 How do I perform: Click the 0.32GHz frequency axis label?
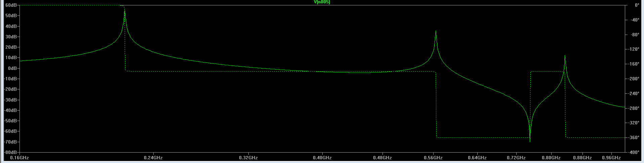point(248,158)
